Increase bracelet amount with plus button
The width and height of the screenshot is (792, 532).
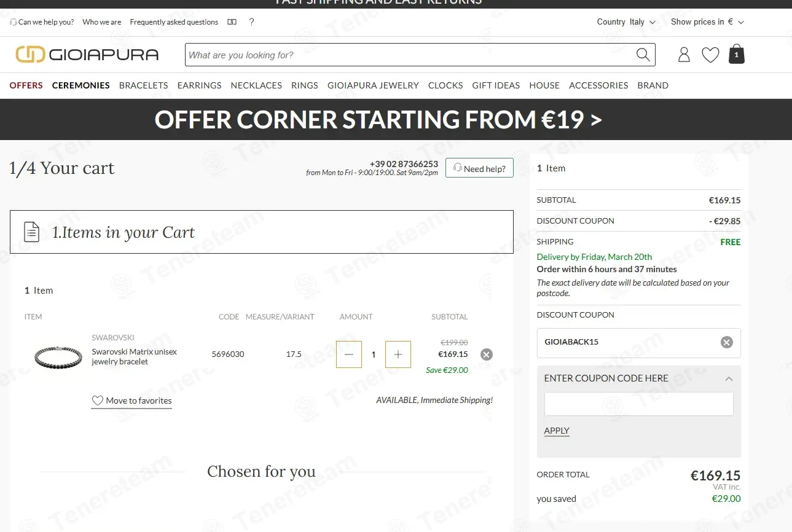tap(398, 354)
